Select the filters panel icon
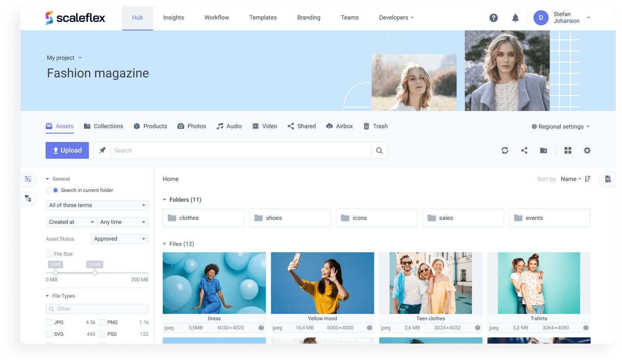The height and width of the screenshot is (364, 622). click(28, 179)
